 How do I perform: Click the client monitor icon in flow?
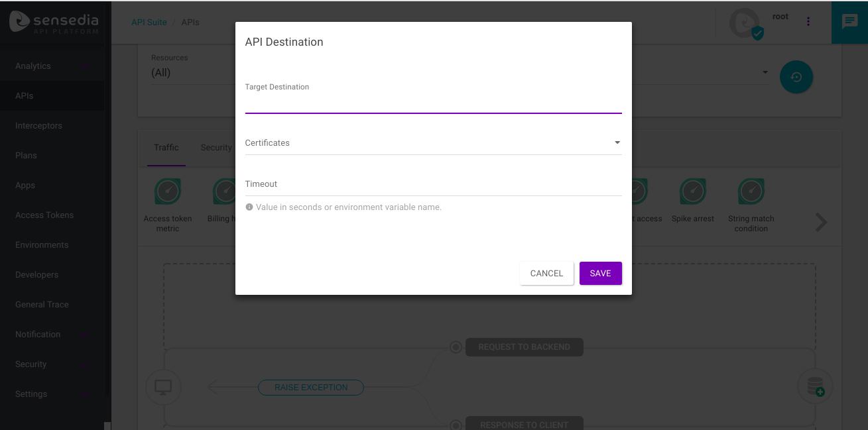pyautogui.click(x=163, y=387)
